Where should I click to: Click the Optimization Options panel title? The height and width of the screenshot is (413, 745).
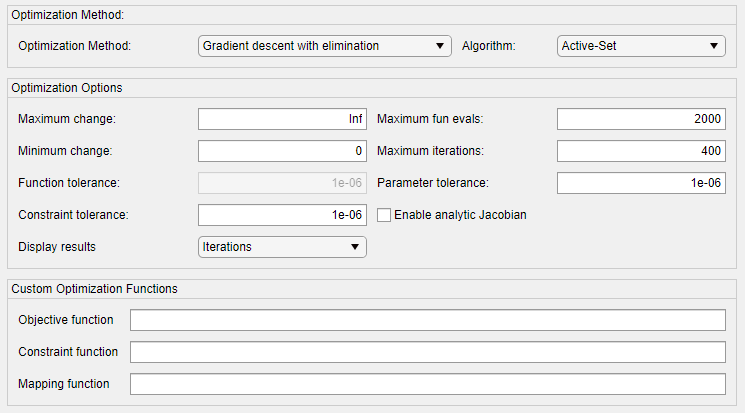67,88
